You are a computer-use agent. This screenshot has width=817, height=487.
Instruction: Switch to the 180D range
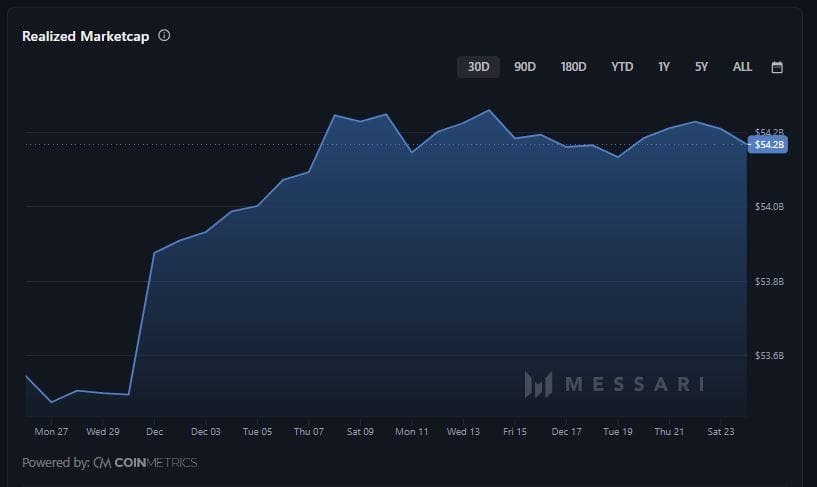pos(574,67)
